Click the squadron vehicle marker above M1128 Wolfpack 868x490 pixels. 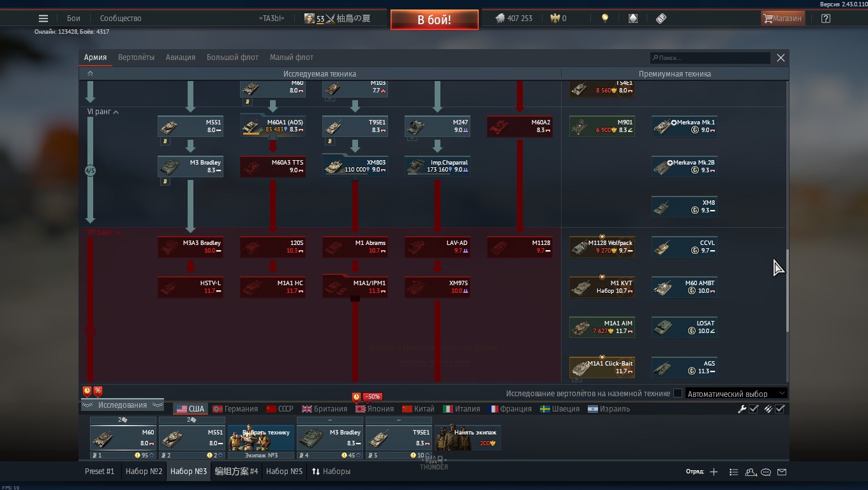point(602,237)
